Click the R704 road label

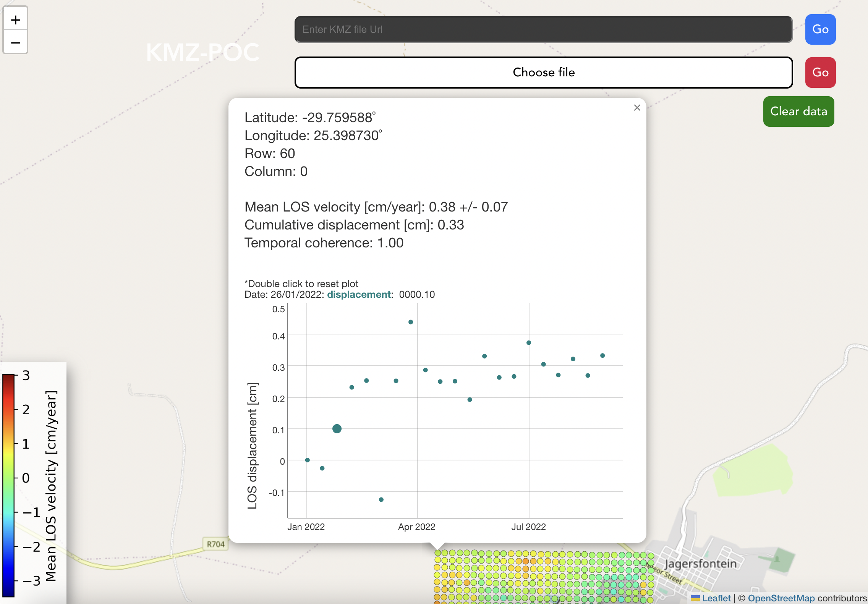pyautogui.click(x=215, y=544)
